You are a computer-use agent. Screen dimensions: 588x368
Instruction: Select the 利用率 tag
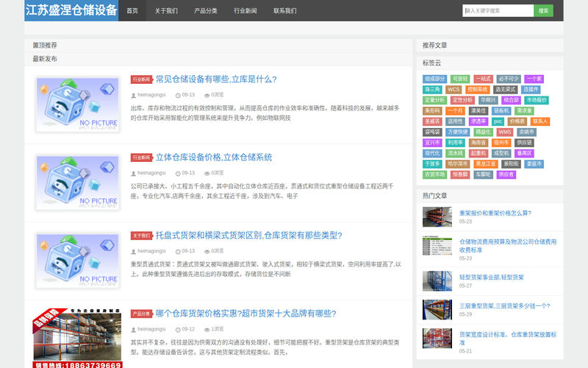click(x=455, y=143)
